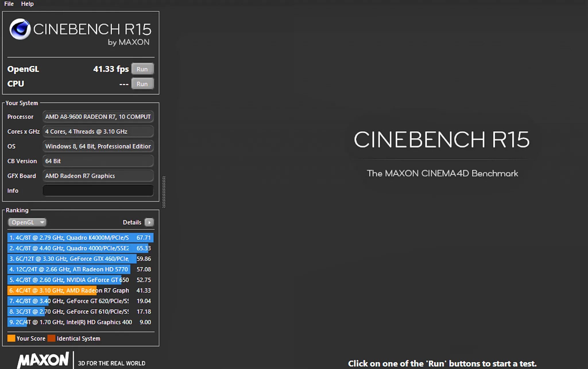
Task: Run the OpenGL benchmark test
Action: [x=142, y=69]
